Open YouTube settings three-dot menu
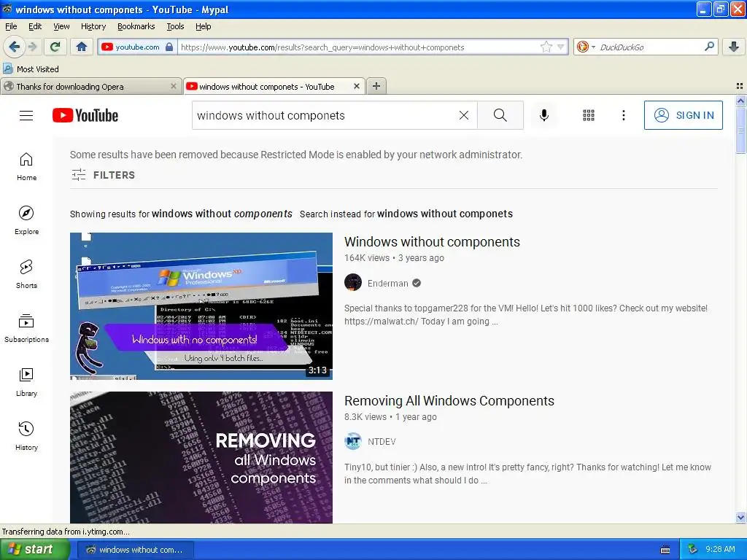 [x=623, y=115]
